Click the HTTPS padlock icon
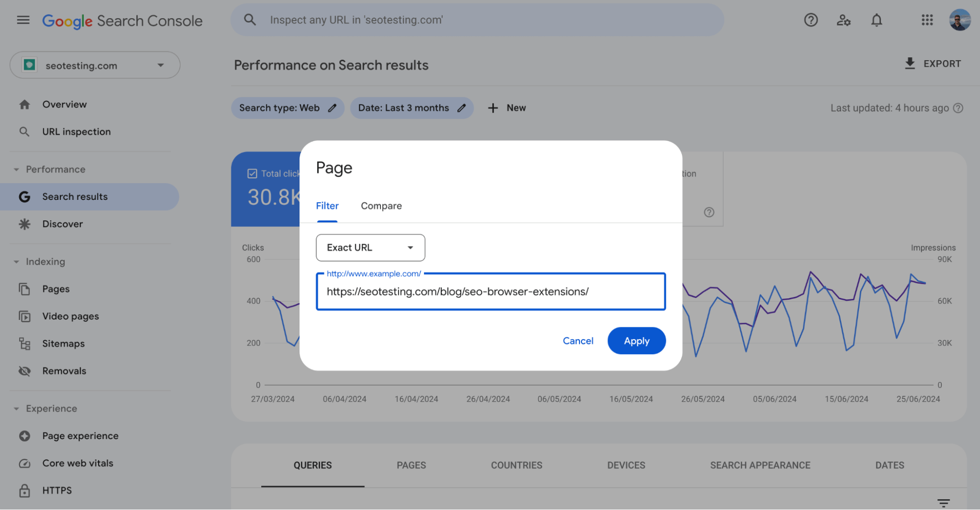The width and height of the screenshot is (980, 510). [25, 490]
